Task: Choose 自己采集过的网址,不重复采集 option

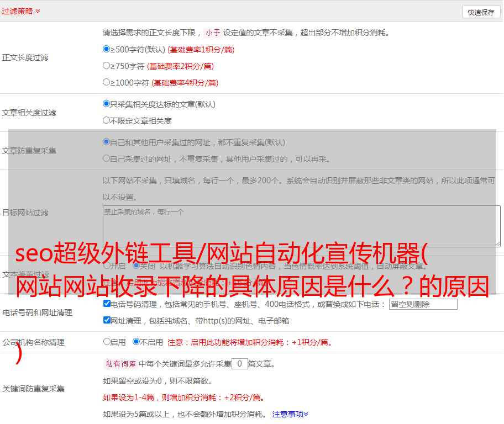Action: [x=107, y=158]
